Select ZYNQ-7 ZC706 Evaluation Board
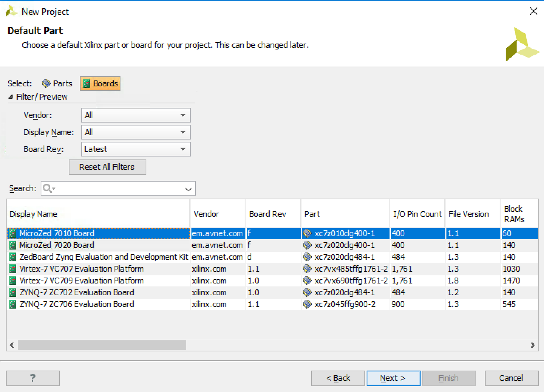The width and height of the screenshot is (544, 392). pyautogui.click(x=272, y=304)
